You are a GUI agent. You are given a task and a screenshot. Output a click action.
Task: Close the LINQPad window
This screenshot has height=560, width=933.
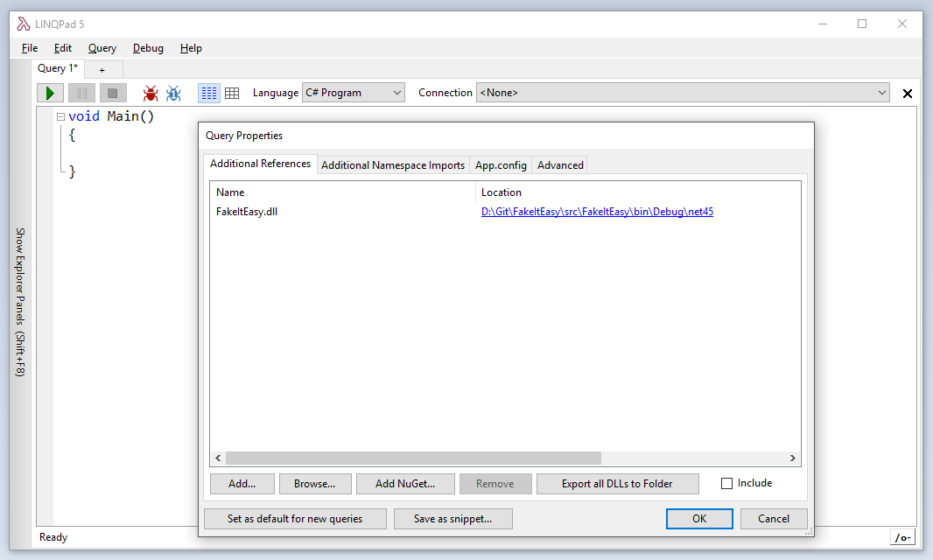(902, 24)
